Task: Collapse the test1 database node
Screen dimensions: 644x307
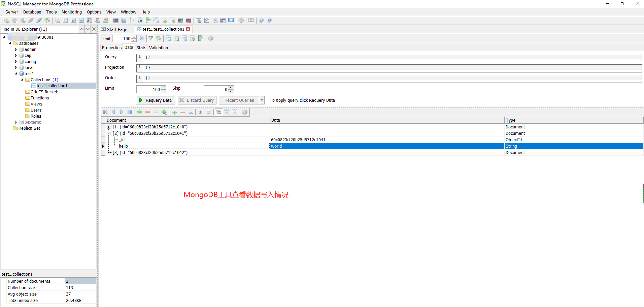Action: [15, 73]
